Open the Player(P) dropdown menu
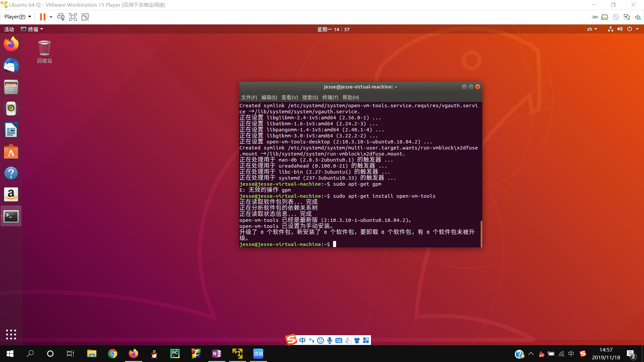Image resolution: width=644 pixels, height=362 pixels. tap(17, 16)
